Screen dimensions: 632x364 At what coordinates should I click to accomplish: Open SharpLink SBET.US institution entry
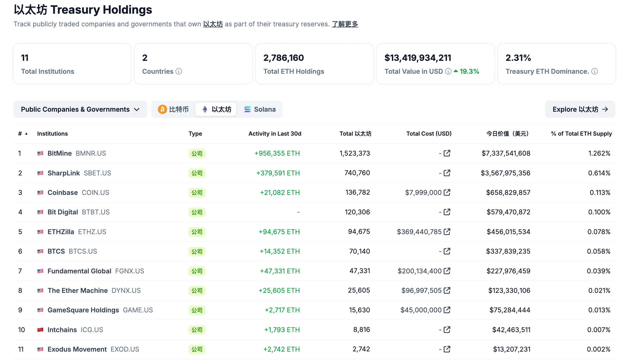point(64,173)
